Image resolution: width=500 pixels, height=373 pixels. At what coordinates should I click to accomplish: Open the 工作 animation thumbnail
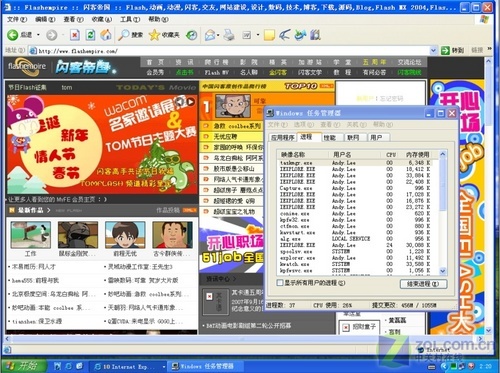pos(30,235)
